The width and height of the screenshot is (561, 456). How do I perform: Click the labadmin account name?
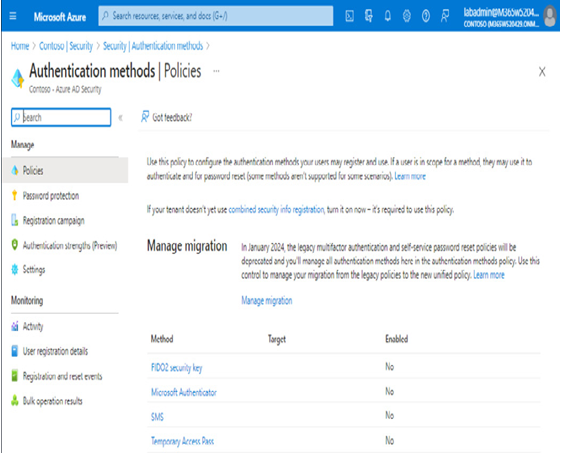pyautogui.click(x=501, y=13)
